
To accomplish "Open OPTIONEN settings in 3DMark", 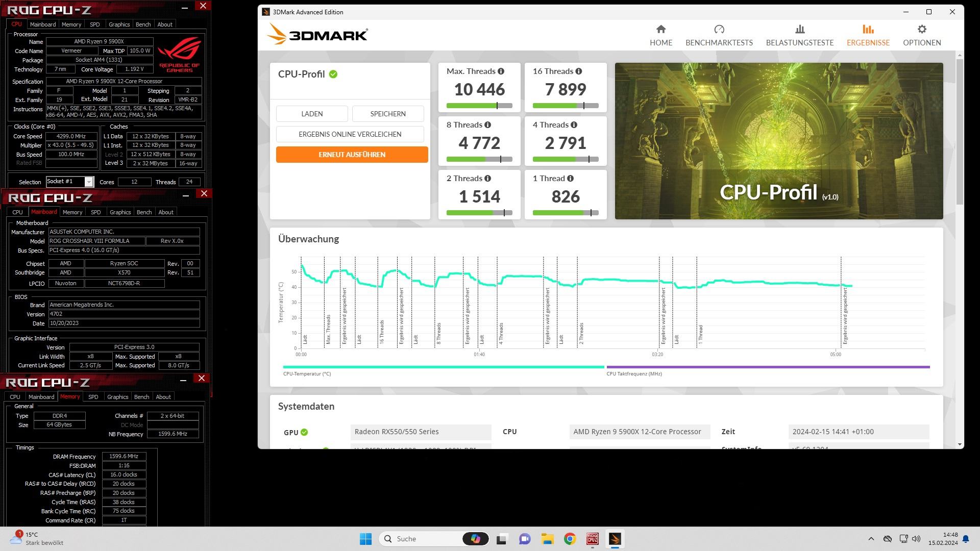I will (x=922, y=36).
